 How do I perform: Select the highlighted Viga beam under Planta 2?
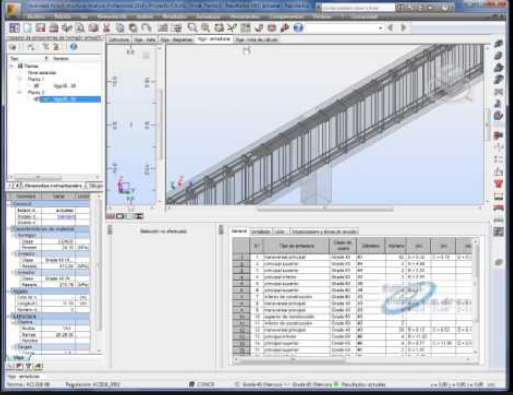click(x=70, y=99)
